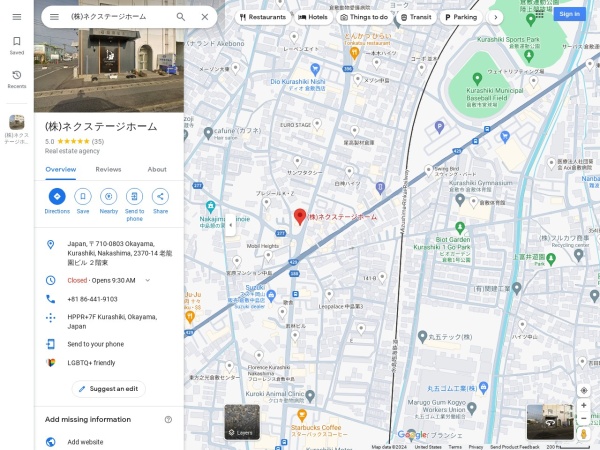Clear the search with X icon

(205, 17)
